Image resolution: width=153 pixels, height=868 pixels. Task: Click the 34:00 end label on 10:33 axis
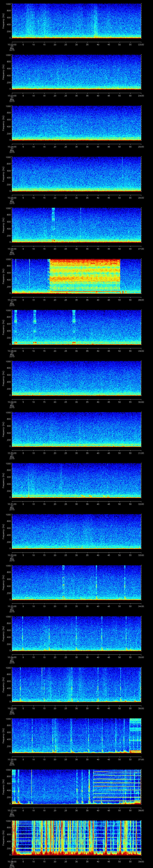point(141,606)
